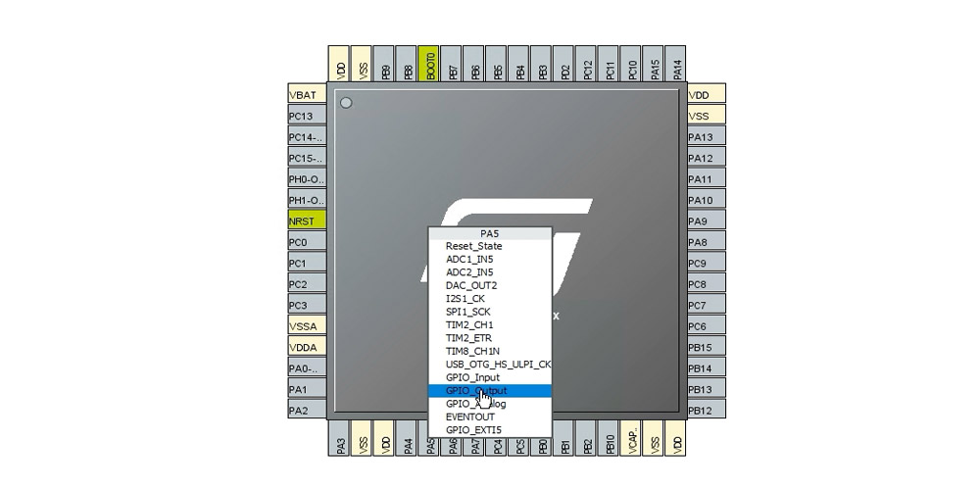Set PA5 to GPIO_Analog

click(x=489, y=404)
